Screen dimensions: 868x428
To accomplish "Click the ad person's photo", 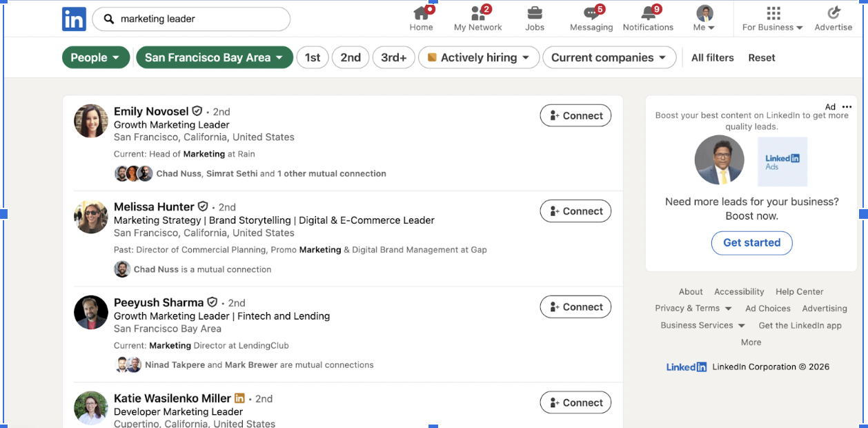I will point(720,160).
